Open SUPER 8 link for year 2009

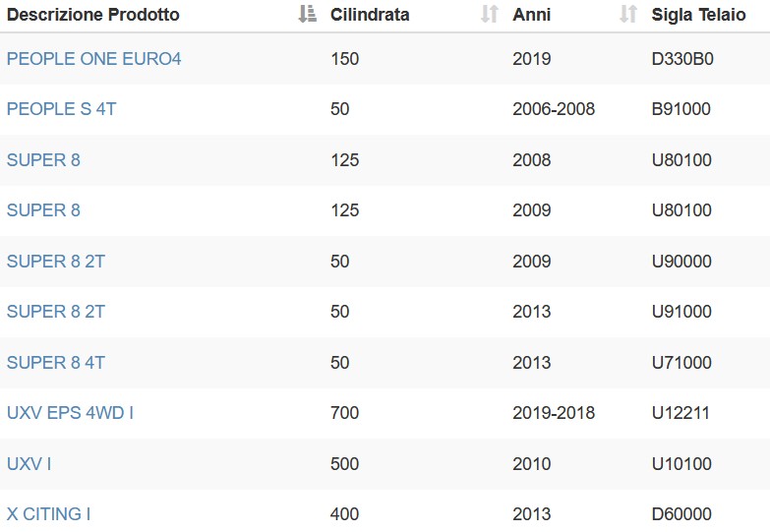click(43, 210)
